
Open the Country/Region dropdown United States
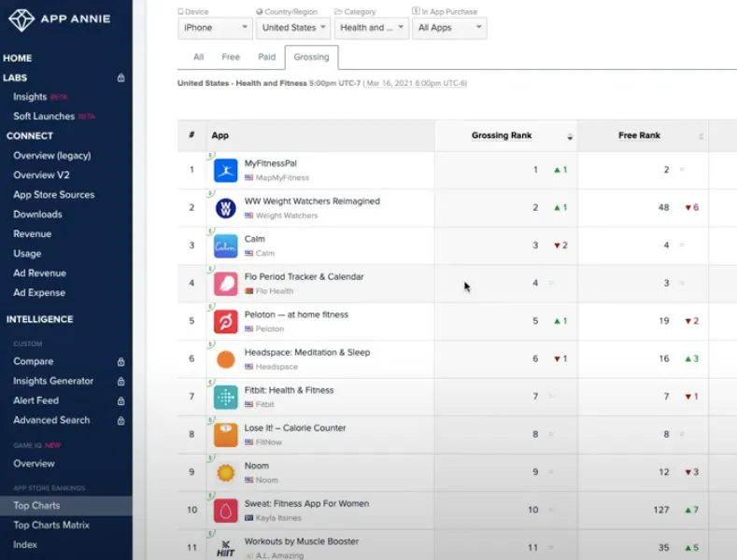(293, 28)
